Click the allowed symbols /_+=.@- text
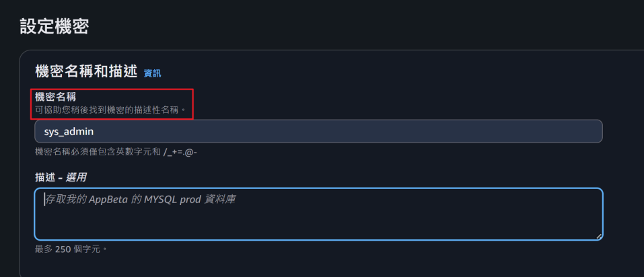The width and height of the screenshot is (644, 277). click(180, 151)
